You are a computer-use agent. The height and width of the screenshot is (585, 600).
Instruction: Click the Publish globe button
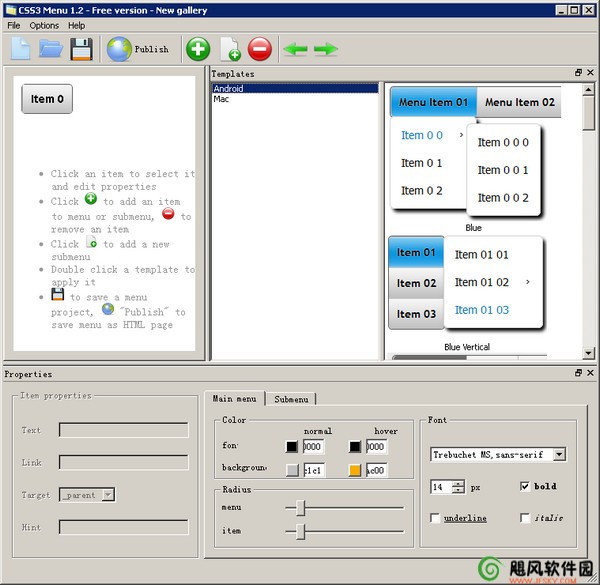point(138,49)
